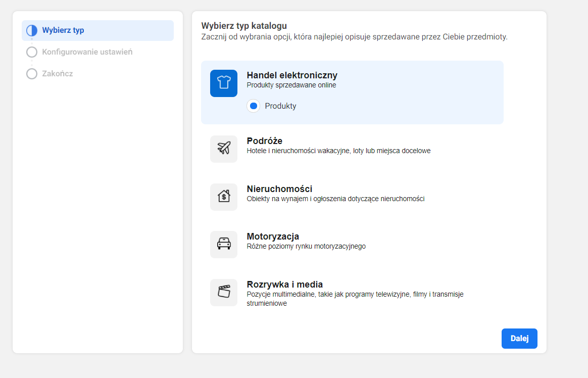Click the Produkty radio label text
Screen dimensions: 588x378
point(280,106)
